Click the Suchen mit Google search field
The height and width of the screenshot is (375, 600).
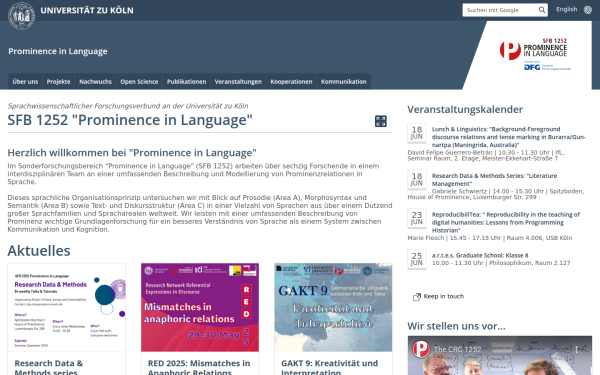(x=499, y=10)
